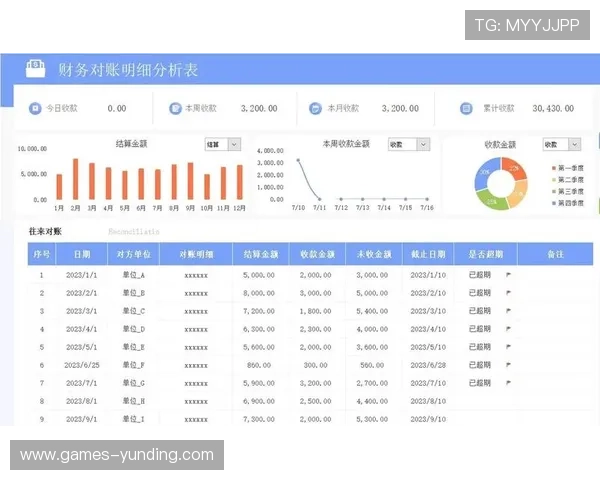Click the 本周收款 value 3,200.00

point(259,108)
